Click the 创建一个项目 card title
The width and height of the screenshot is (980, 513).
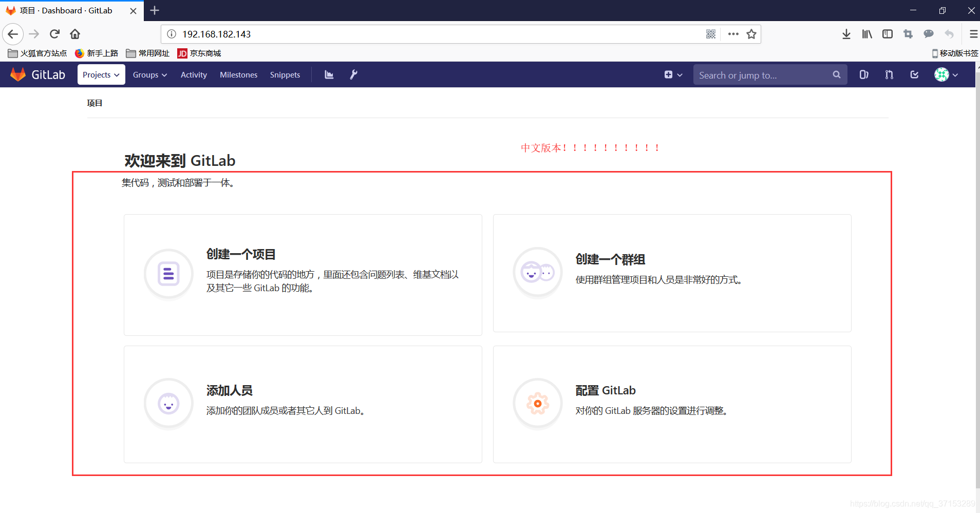point(241,254)
